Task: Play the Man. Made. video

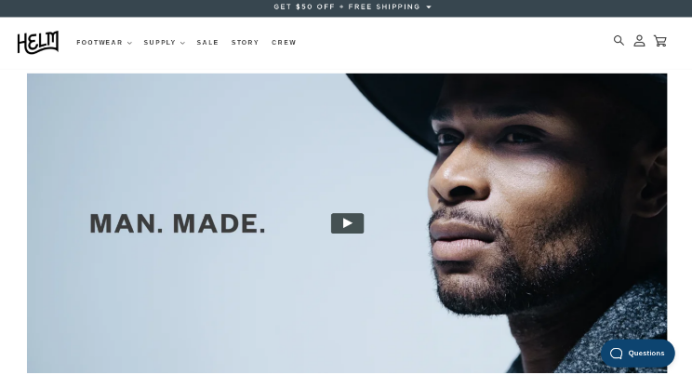Action: pos(347,223)
